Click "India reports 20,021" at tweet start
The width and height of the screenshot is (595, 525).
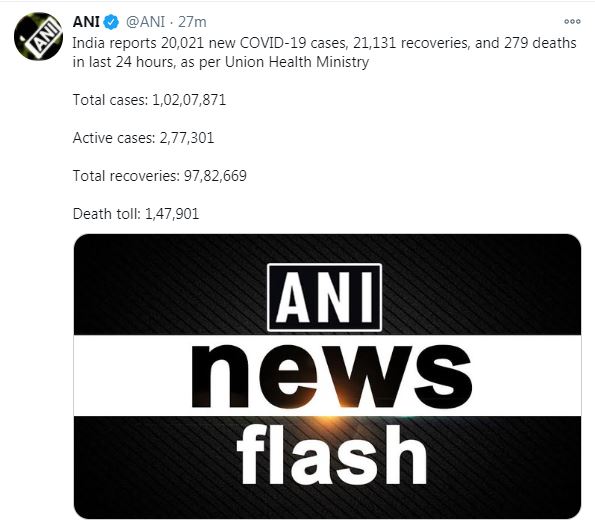(139, 43)
